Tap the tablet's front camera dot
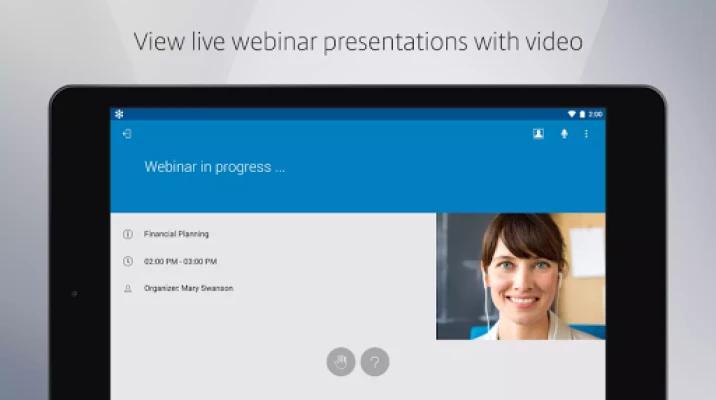Viewport: 716px width, 400px height. [x=74, y=294]
